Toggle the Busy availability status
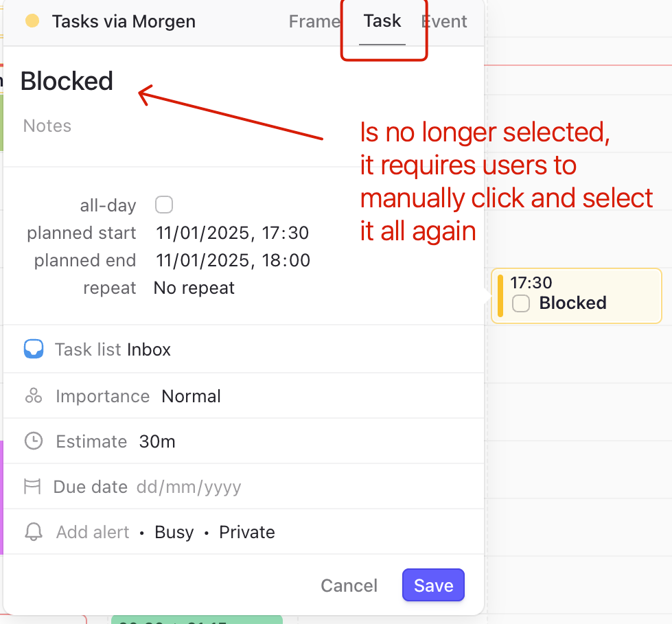 pyautogui.click(x=174, y=532)
